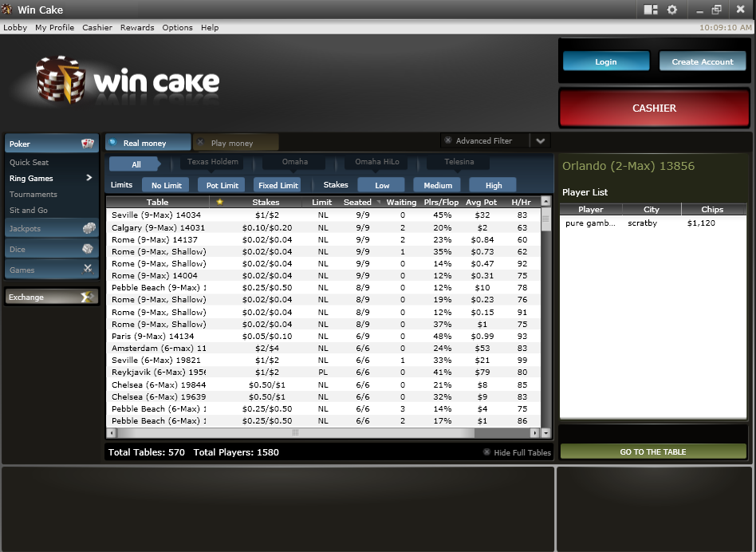
Task: Open settings gear icon in title bar
Action: point(671,10)
